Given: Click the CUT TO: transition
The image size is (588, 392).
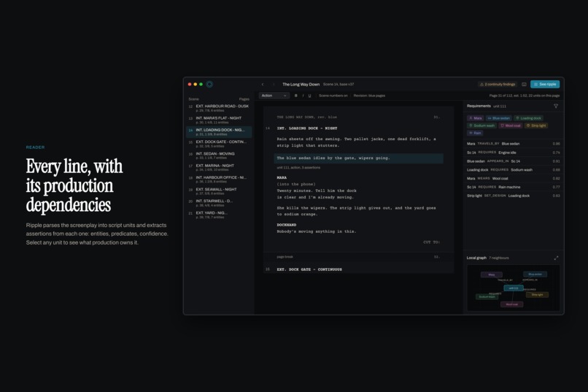Looking at the screenshot, I should pyautogui.click(x=432, y=242).
